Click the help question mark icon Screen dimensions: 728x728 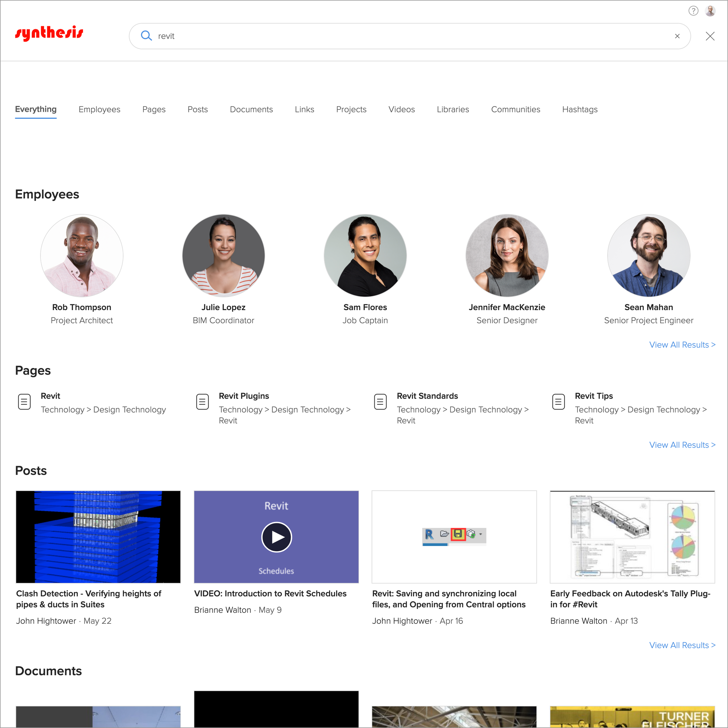click(x=693, y=11)
